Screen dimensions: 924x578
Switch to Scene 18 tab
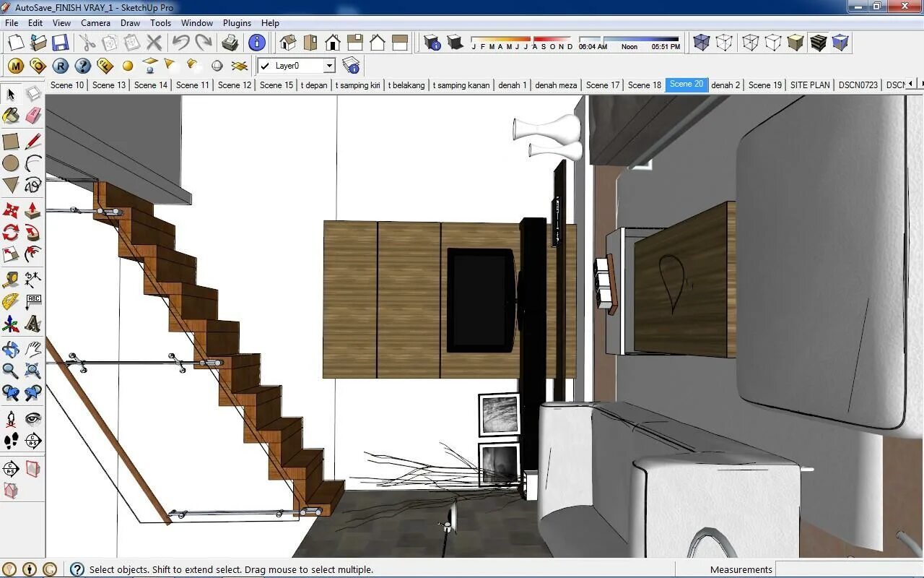(x=644, y=85)
